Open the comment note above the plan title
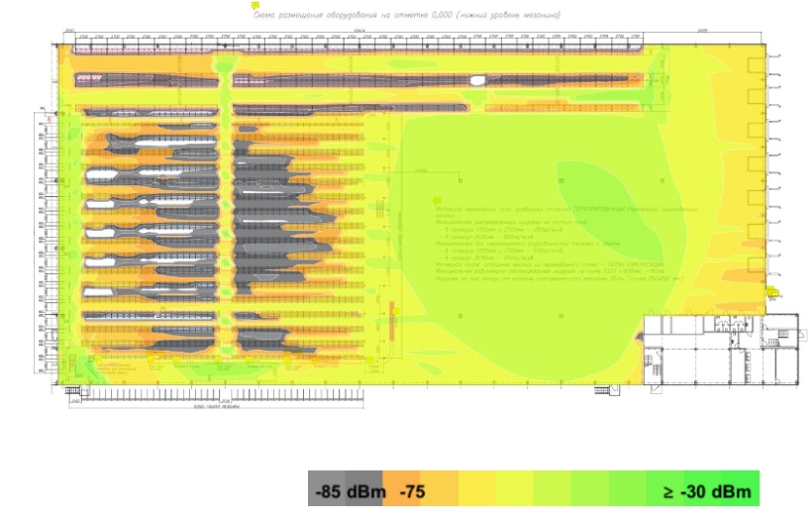 click(x=256, y=4)
